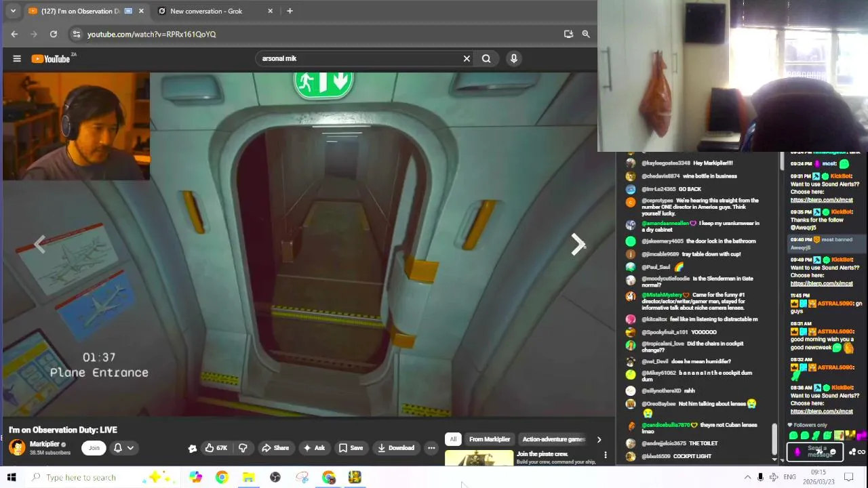Image resolution: width=868 pixels, height=488 pixels.
Task: Click the 'I'm on Observation Duty: LIVE' title
Action: (x=63, y=430)
